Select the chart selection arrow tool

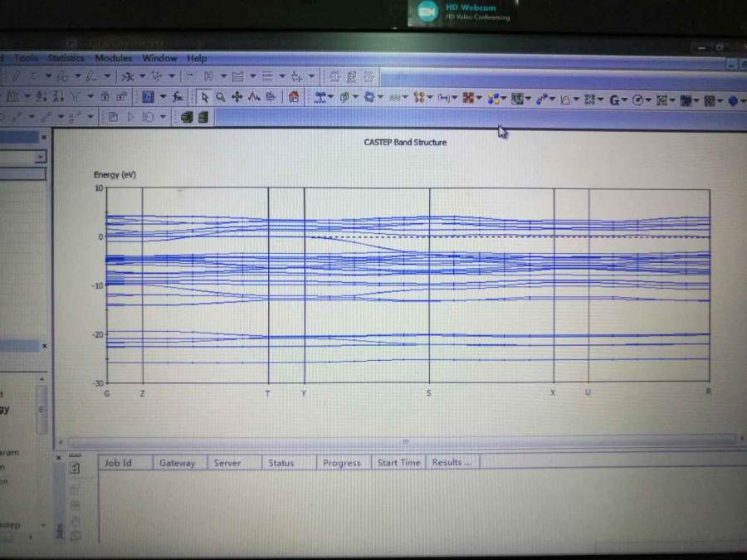pos(204,97)
